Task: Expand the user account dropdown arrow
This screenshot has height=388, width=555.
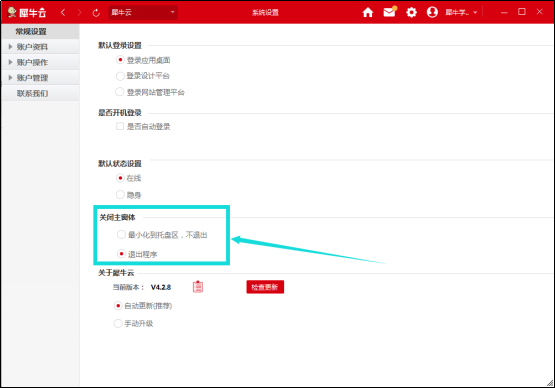Action: click(475, 12)
